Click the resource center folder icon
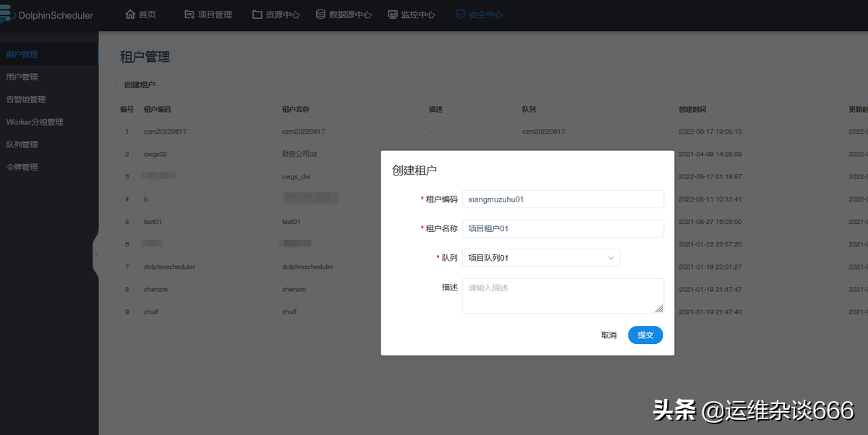868x435 pixels. tap(258, 14)
